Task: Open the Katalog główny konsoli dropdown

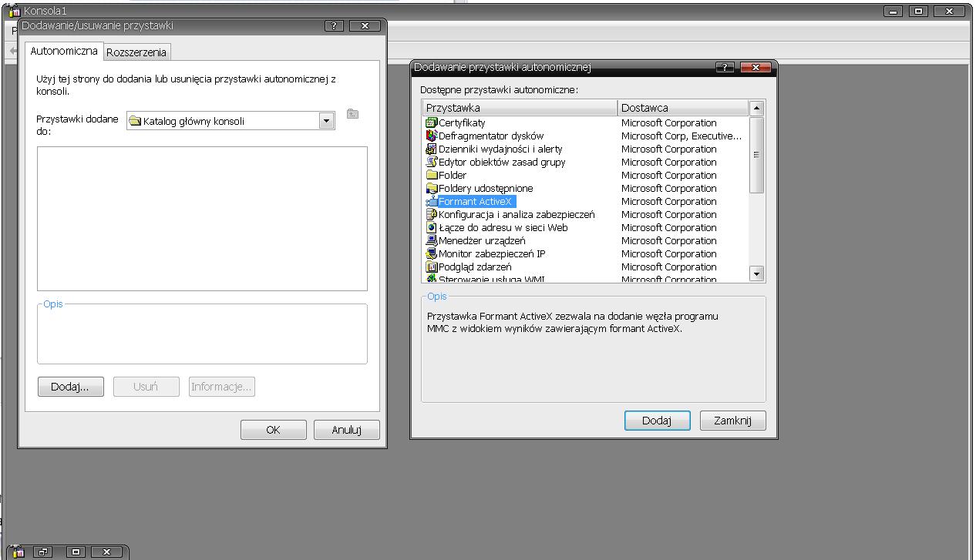Action: pos(326,121)
